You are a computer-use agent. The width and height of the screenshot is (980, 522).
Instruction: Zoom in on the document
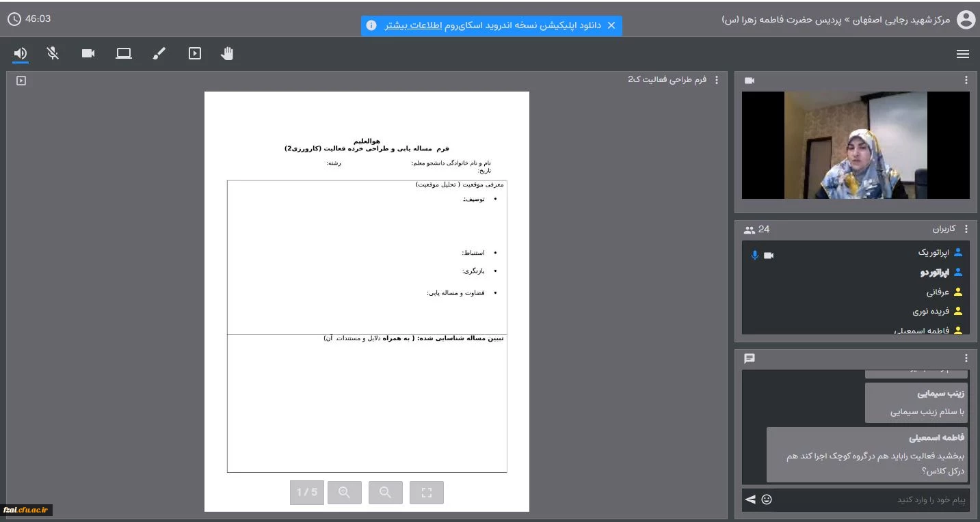(345, 493)
